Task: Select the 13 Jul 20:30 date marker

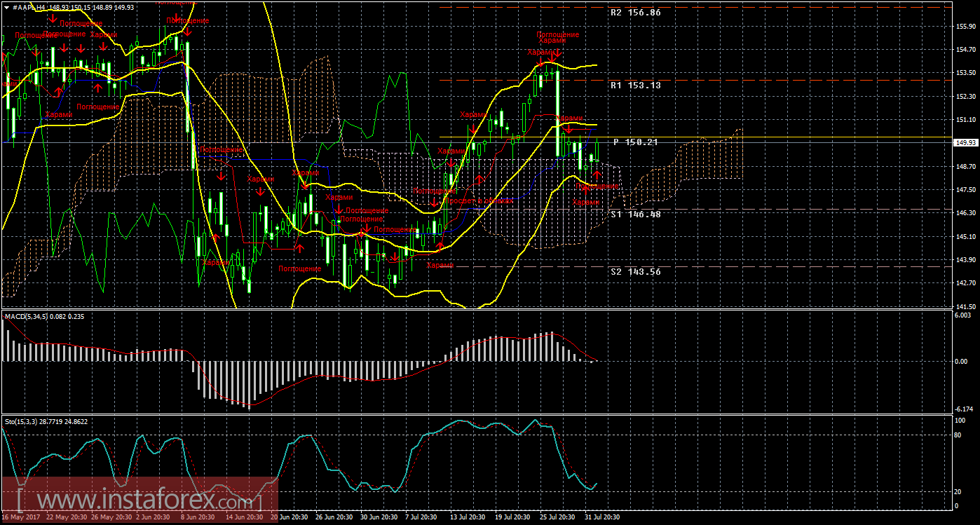Action: click(x=468, y=517)
